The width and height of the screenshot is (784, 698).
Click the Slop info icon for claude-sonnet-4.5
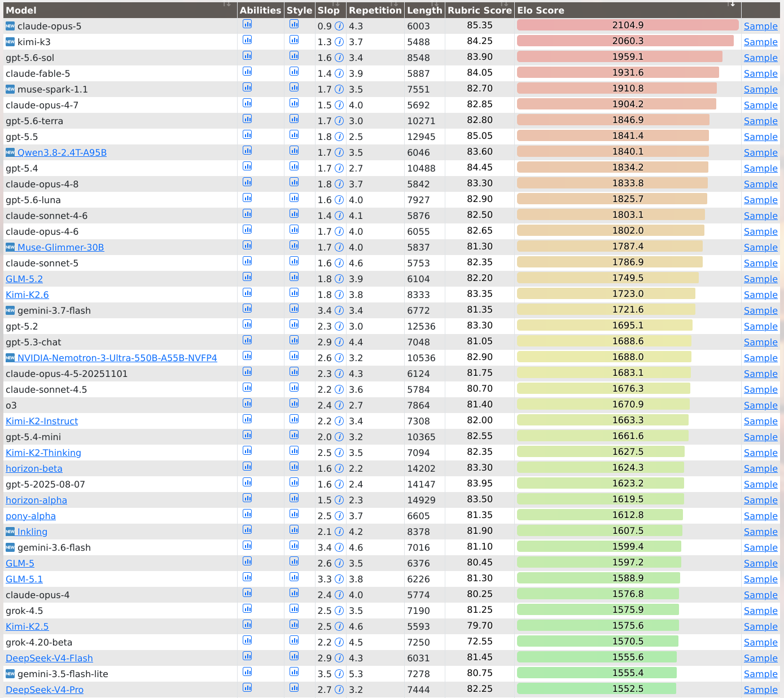click(339, 389)
